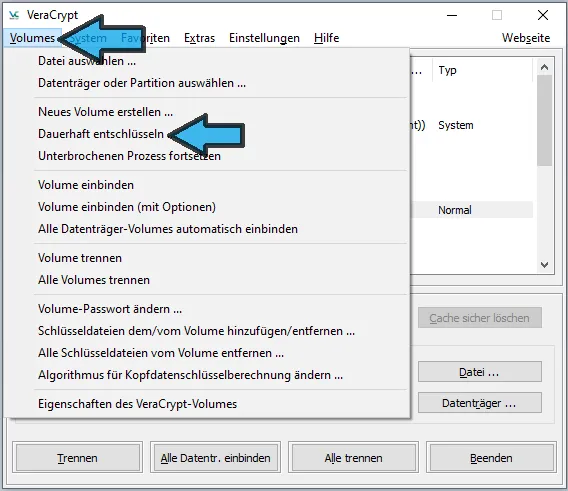
Task: Select the row with type 'Normal'
Action: [x=471, y=210]
